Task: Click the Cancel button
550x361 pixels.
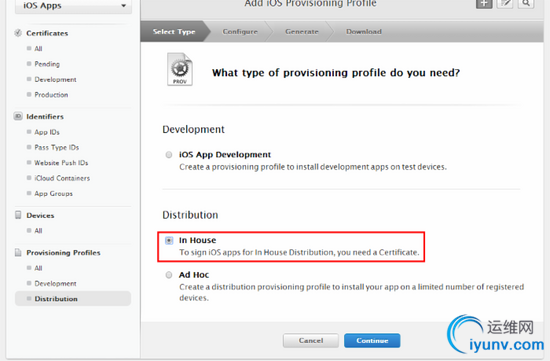Action: pyautogui.click(x=311, y=341)
